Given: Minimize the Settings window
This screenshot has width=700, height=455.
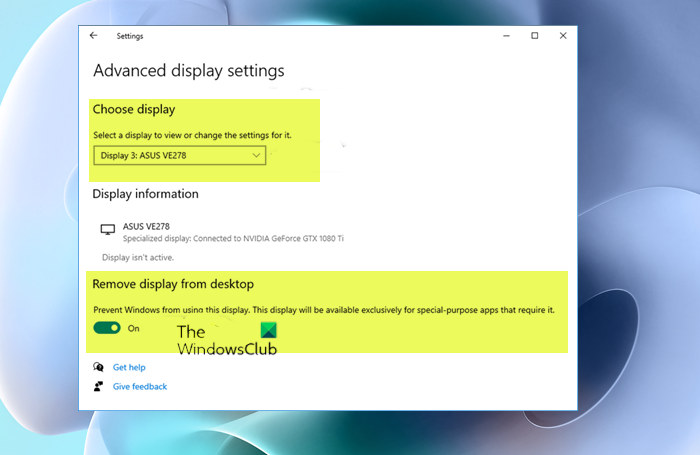Looking at the screenshot, I should (506, 36).
